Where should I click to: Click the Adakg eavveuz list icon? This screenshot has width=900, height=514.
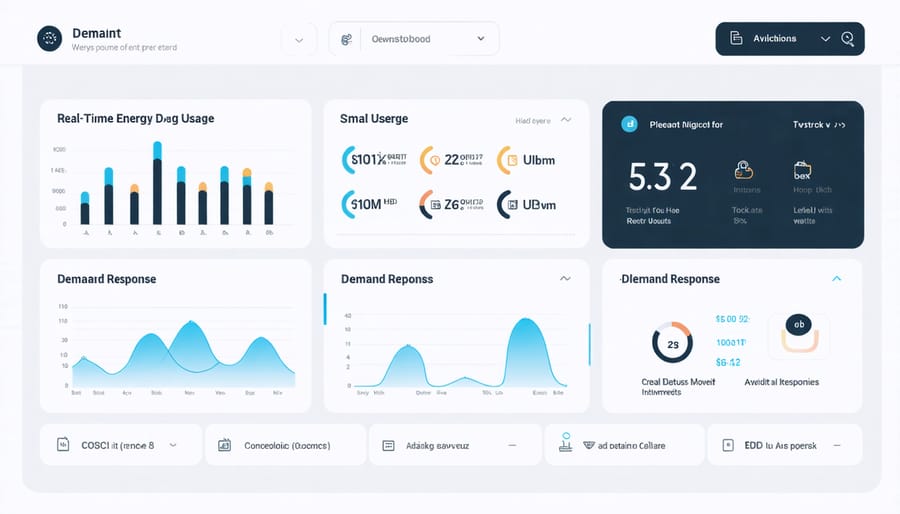click(x=389, y=446)
